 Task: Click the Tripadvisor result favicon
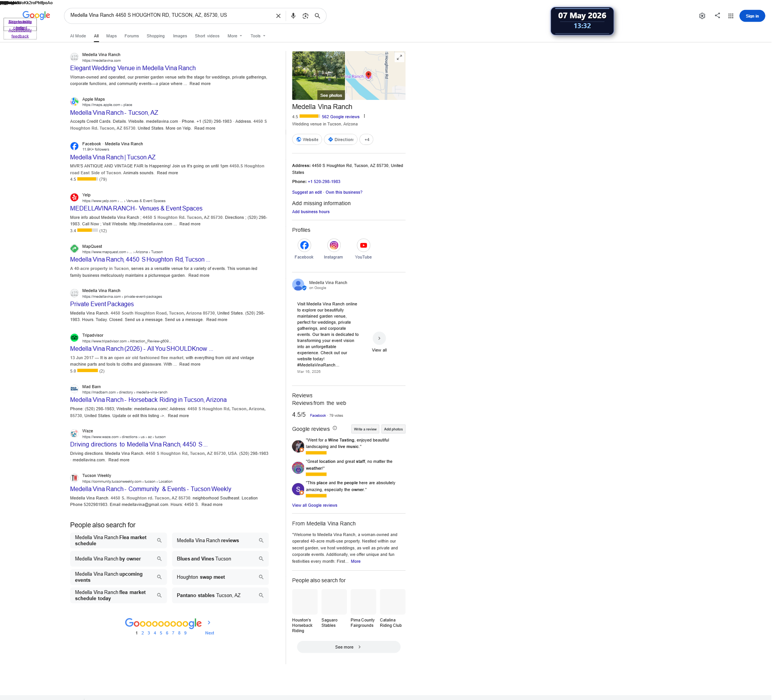click(x=74, y=338)
